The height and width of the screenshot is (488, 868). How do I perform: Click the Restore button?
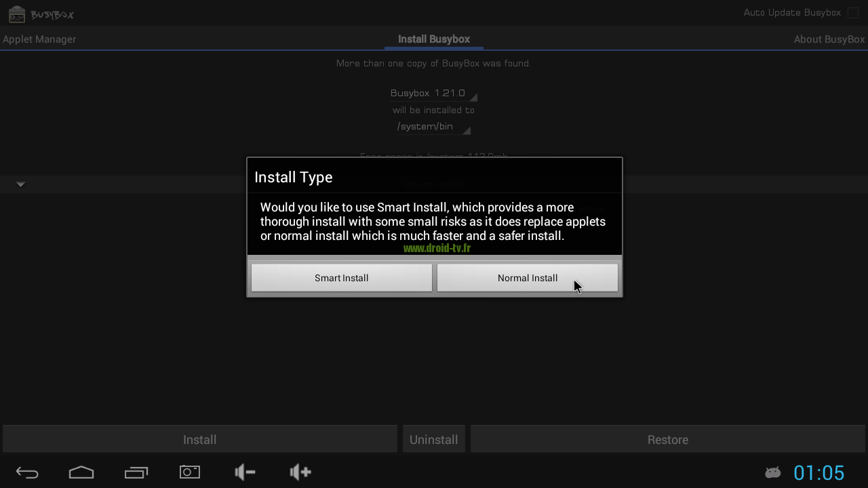point(668,439)
